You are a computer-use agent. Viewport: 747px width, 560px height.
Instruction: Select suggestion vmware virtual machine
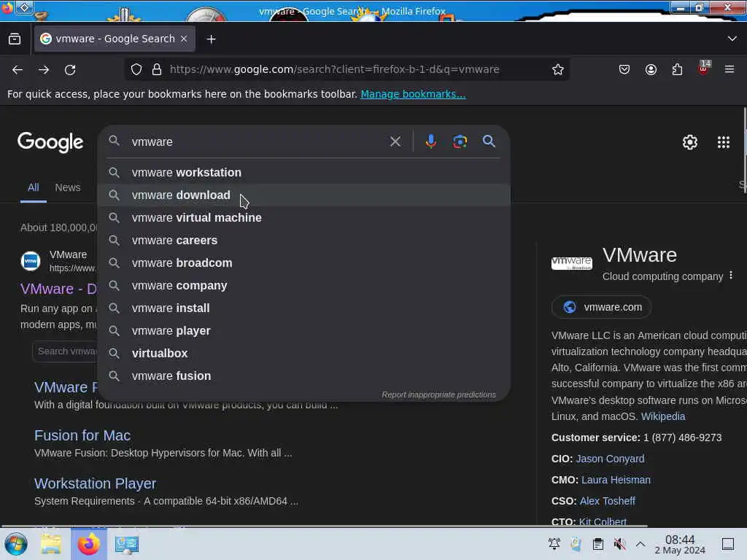click(x=304, y=217)
